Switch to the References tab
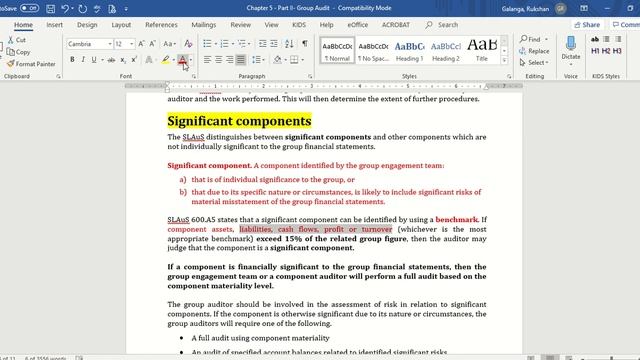Viewport: 640px width, 360px height. (x=161, y=25)
